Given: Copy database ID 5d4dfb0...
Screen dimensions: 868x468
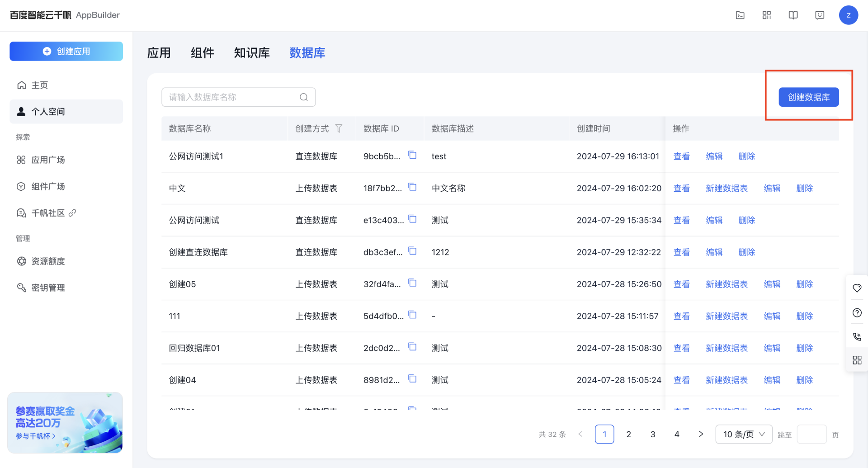Looking at the screenshot, I should click(x=412, y=315).
